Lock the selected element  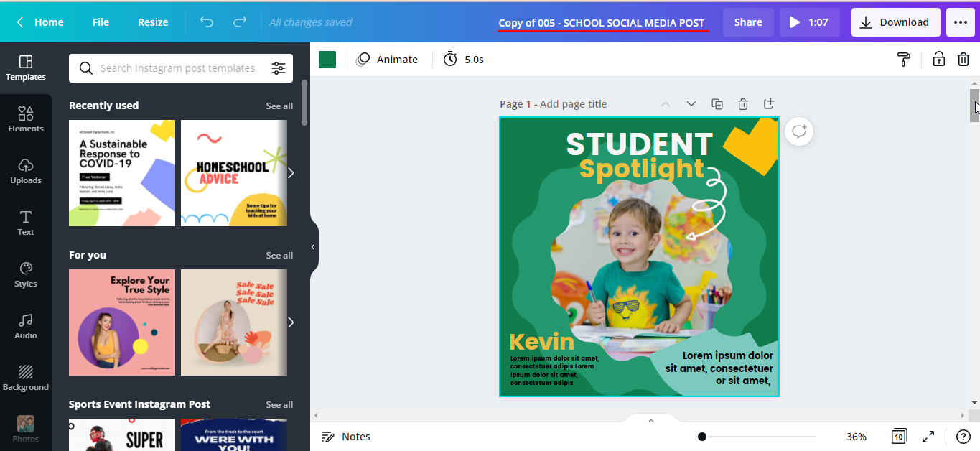coord(938,60)
